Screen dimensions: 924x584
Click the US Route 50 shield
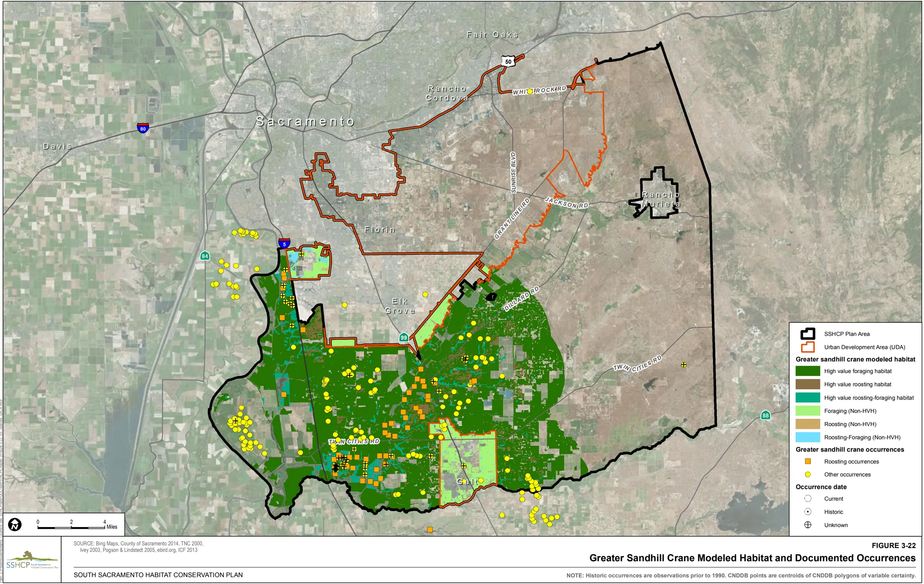(x=508, y=61)
